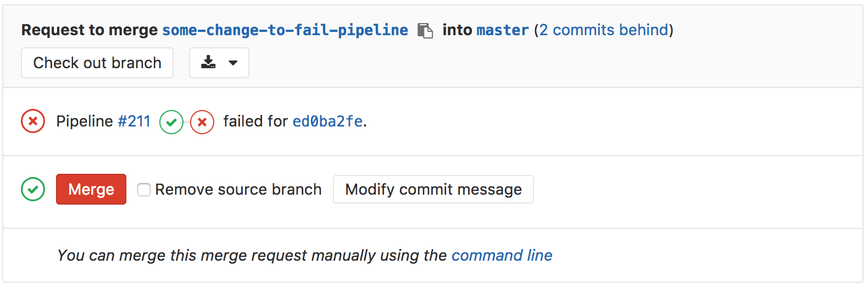Open the failed stage red X icon
The image size is (868, 286).
(x=202, y=122)
